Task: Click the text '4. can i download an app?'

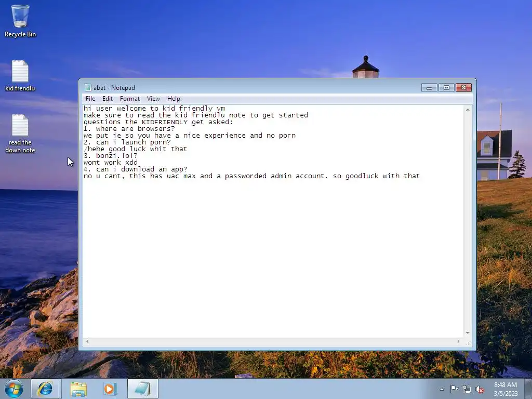Action: tap(136, 169)
